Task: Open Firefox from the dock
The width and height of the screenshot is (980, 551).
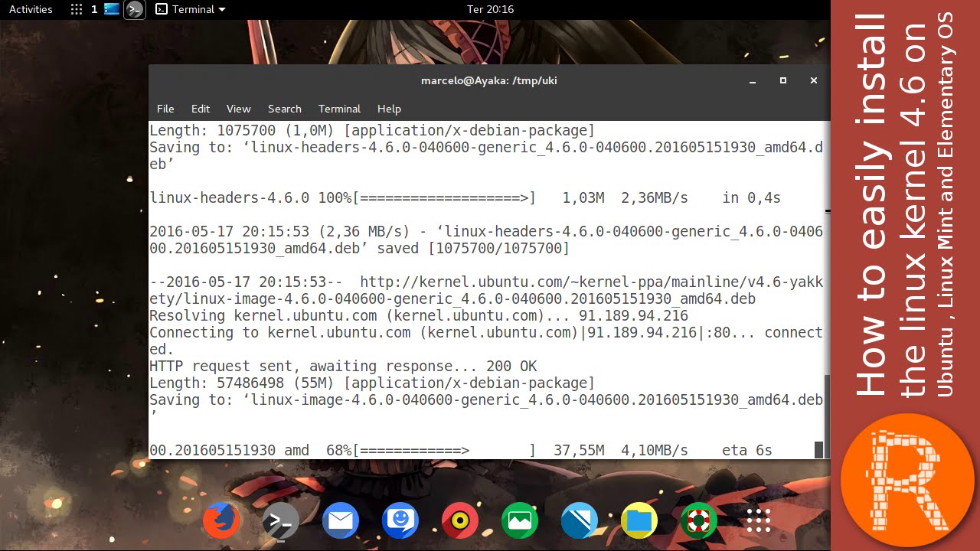Action: [x=221, y=521]
